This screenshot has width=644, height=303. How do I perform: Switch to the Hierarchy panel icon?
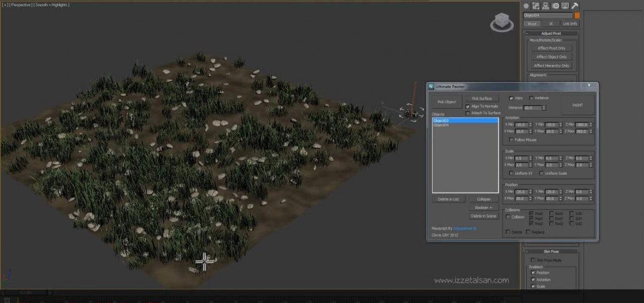click(545, 6)
